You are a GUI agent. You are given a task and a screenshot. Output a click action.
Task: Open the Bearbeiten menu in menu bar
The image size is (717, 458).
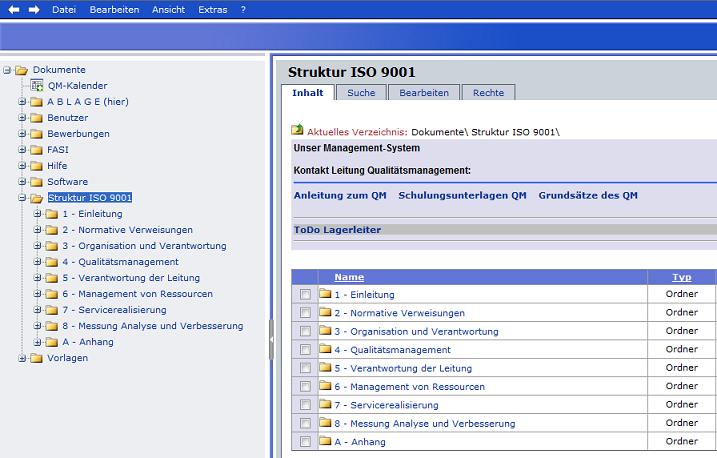(x=114, y=9)
